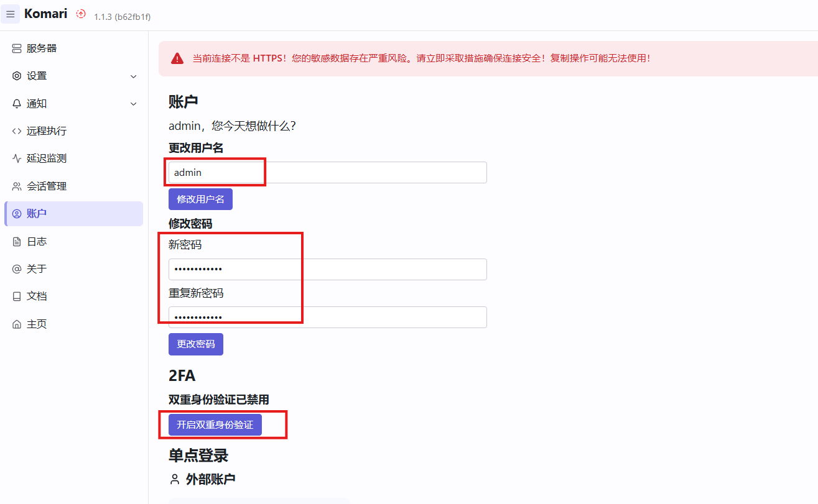The height and width of the screenshot is (504, 818).
Task: Enable 2FA with 开启双重身份验证 button
Action: tap(215, 425)
